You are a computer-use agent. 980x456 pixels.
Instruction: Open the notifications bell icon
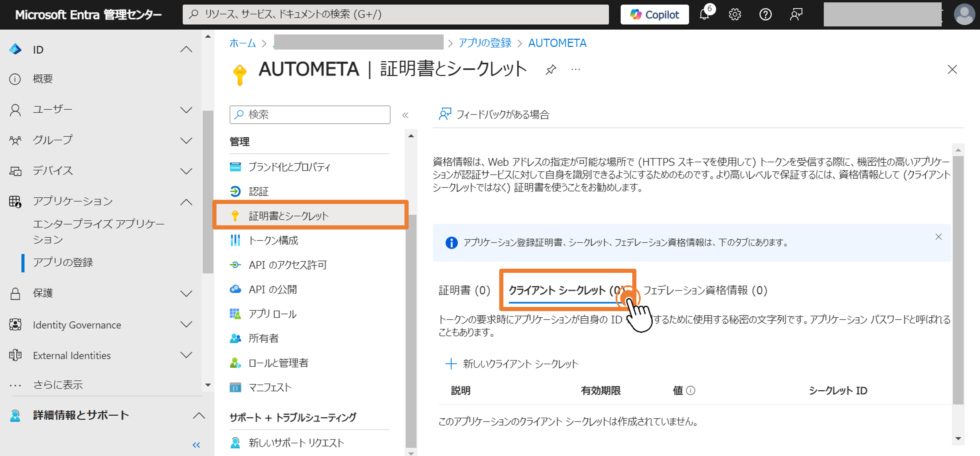click(705, 15)
